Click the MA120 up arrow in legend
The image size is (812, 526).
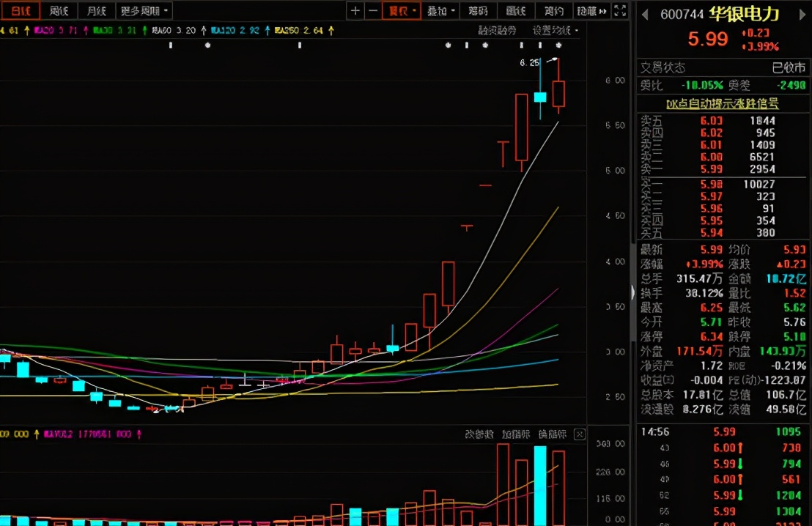[267, 31]
